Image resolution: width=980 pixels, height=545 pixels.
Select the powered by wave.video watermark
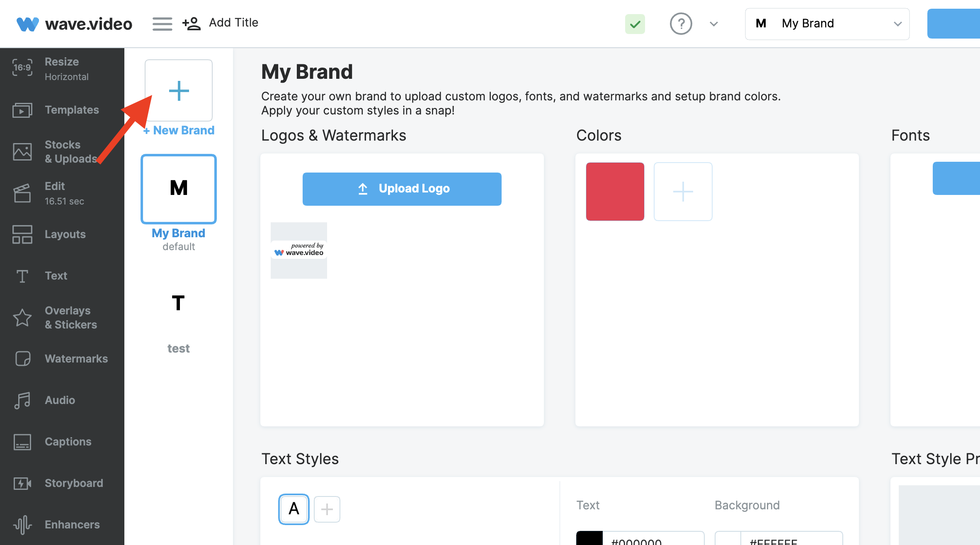tap(299, 250)
